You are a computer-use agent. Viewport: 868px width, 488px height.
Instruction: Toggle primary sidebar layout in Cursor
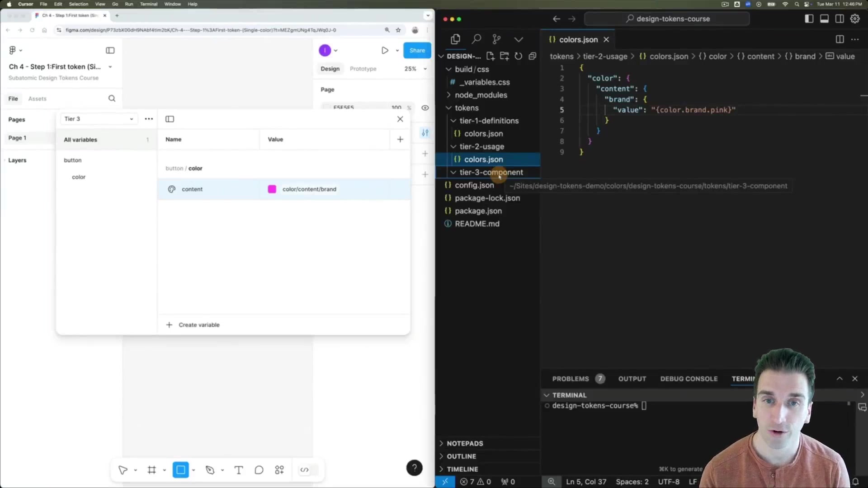pos(809,19)
